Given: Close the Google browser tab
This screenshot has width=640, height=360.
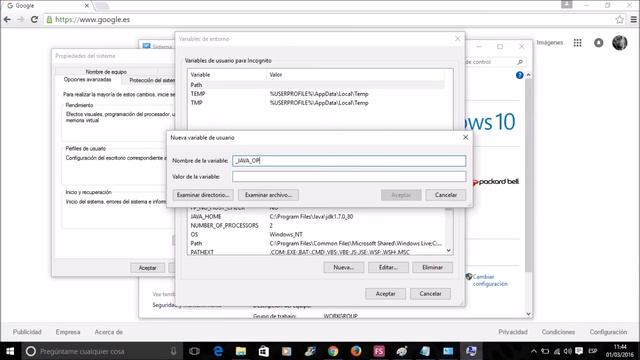Looking at the screenshot, I should click(87, 6).
